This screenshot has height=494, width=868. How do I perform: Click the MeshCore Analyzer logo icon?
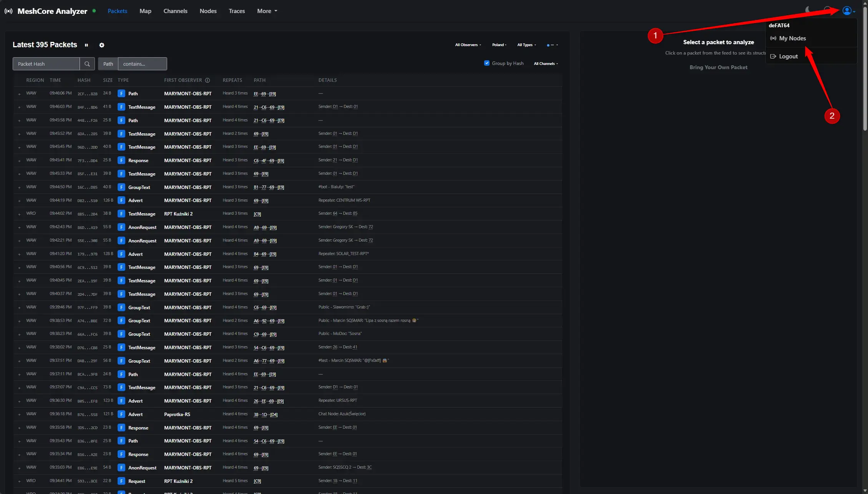(x=8, y=11)
